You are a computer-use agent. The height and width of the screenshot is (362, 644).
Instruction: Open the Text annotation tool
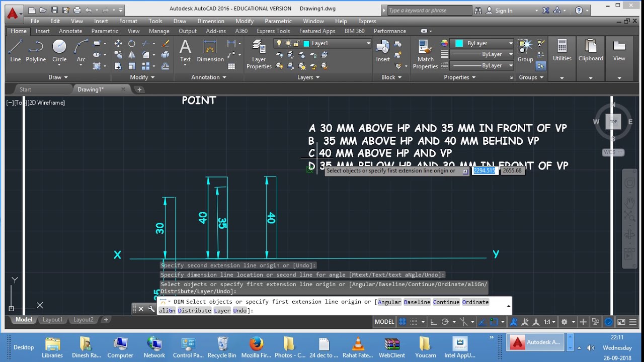(185, 51)
